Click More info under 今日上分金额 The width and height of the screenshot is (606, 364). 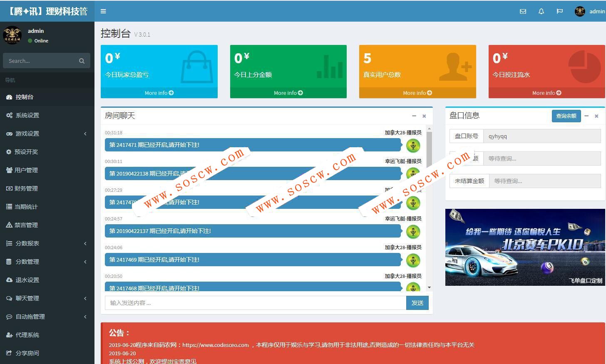(x=288, y=93)
